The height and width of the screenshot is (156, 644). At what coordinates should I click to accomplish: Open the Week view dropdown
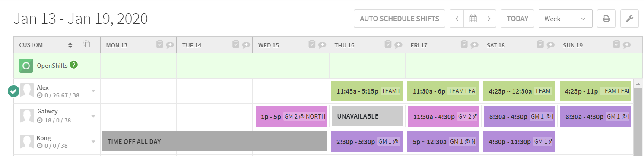[x=565, y=19]
